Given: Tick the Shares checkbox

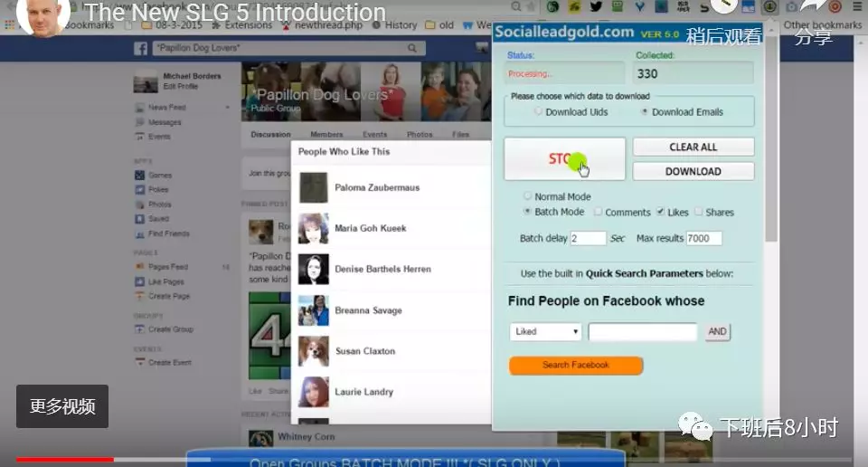Looking at the screenshot, I should click(x=699, y=212).
